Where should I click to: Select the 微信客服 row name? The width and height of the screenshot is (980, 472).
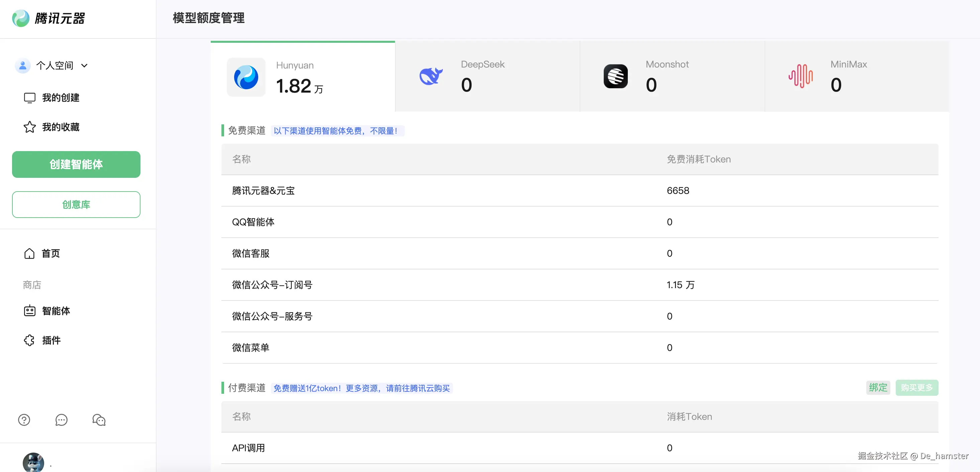tap(251, 253)
